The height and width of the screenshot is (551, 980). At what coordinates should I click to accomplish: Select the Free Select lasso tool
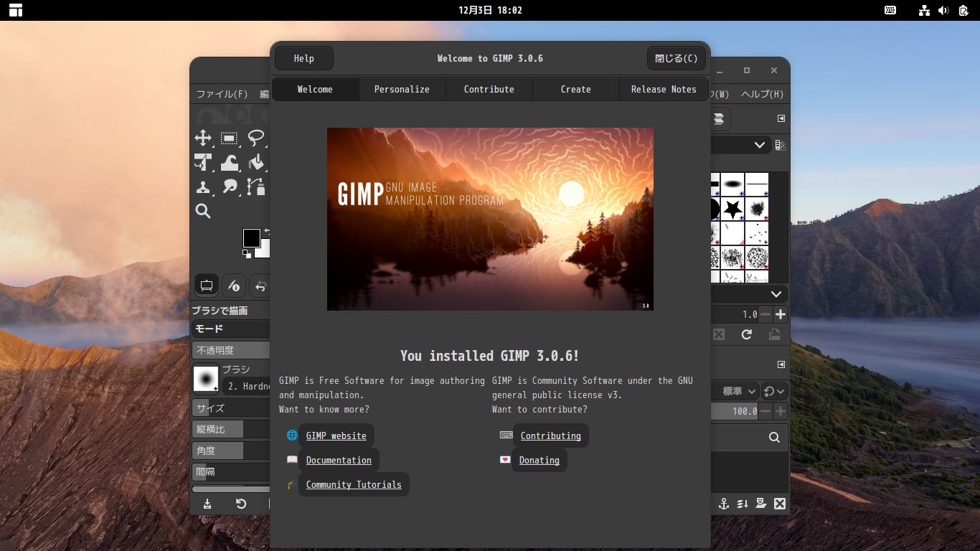256,138
